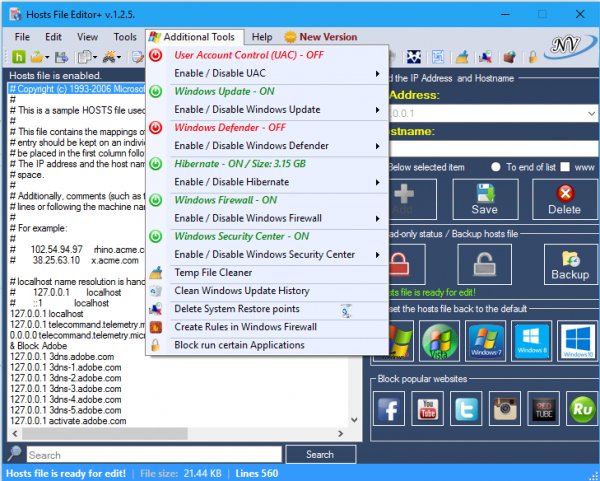
Task: Click the hosts list scroll right arrow
Action: click(340, 434)
